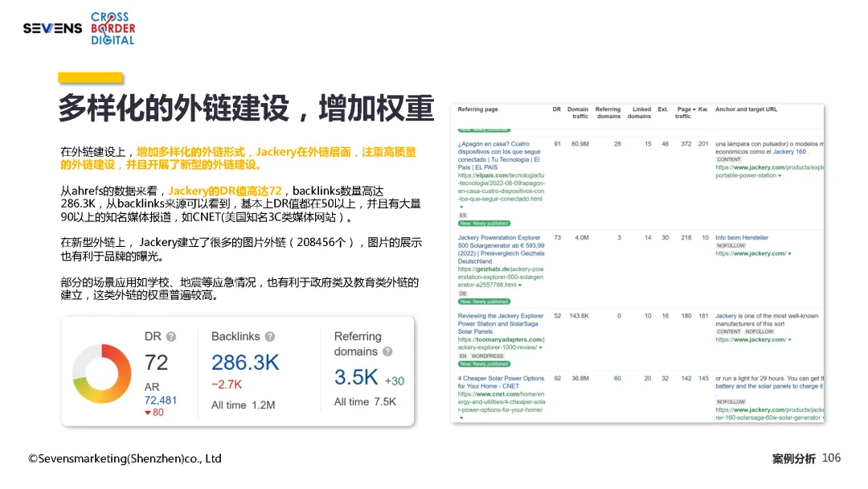Click keywords count 145 in CNET row
The height and width of the screenshot is (489, 868).
tap(703, 379)
